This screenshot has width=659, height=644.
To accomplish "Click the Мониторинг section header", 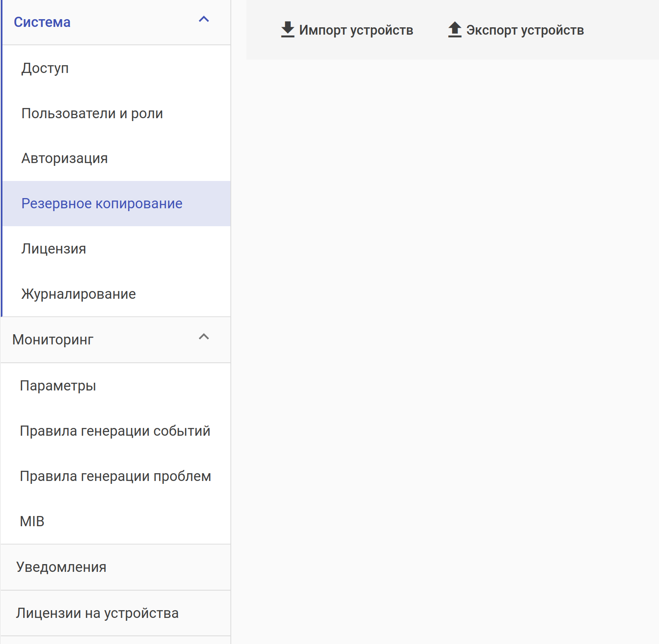I will [x=53, y=340].
